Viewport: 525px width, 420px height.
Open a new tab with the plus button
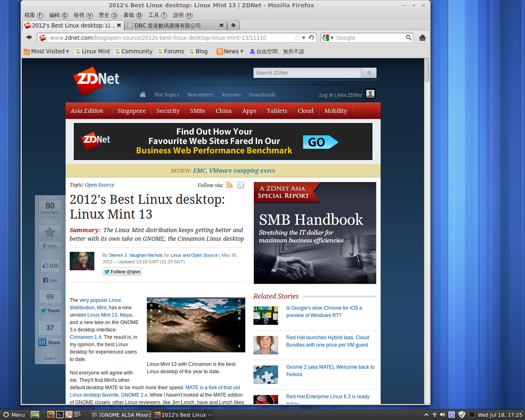click(233, 25)
